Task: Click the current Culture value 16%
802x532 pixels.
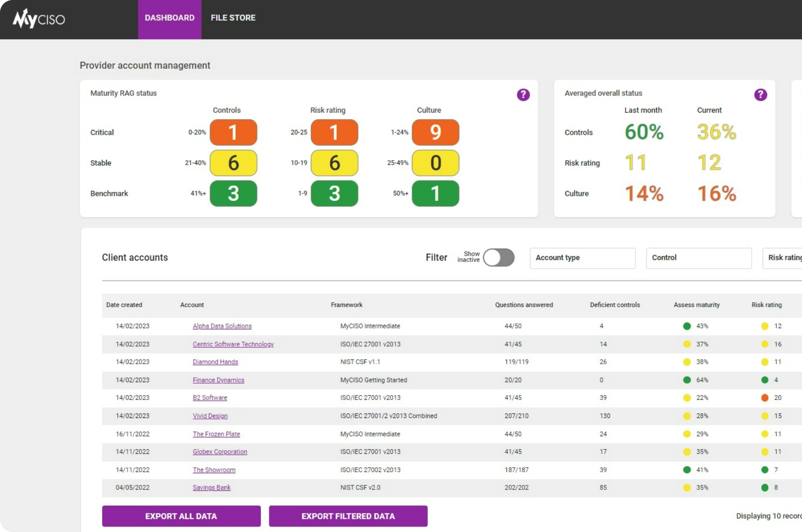Action: click(717, 194)
